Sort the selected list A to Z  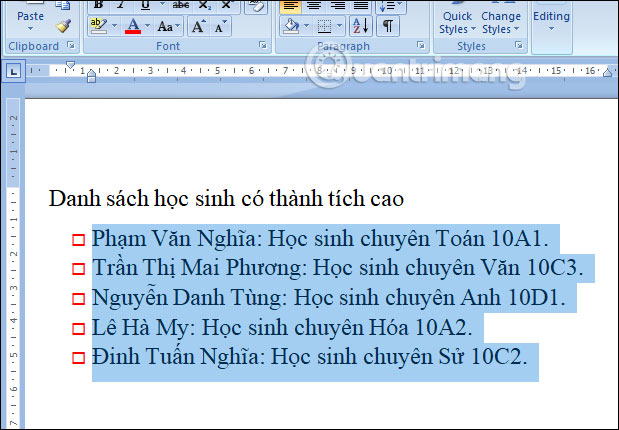click(x=360, y=26)
